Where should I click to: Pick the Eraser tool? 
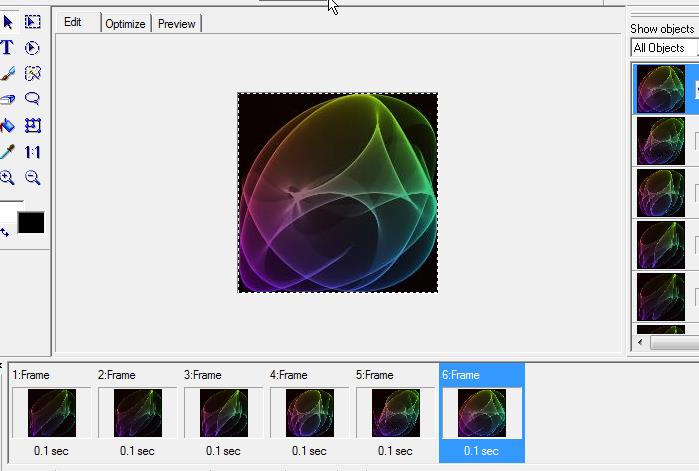tap(7, 100)
